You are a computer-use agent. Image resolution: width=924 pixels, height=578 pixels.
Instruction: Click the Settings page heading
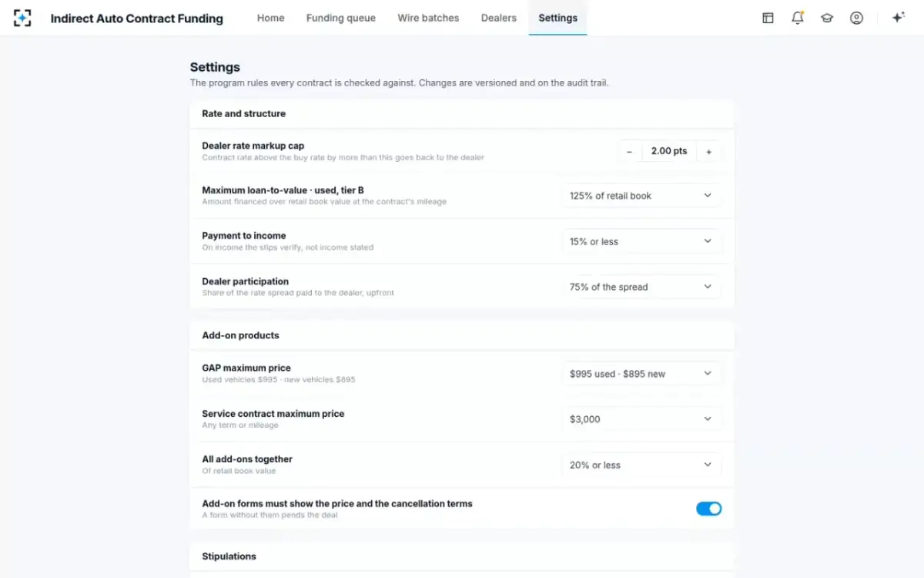[x=215, y=67]
